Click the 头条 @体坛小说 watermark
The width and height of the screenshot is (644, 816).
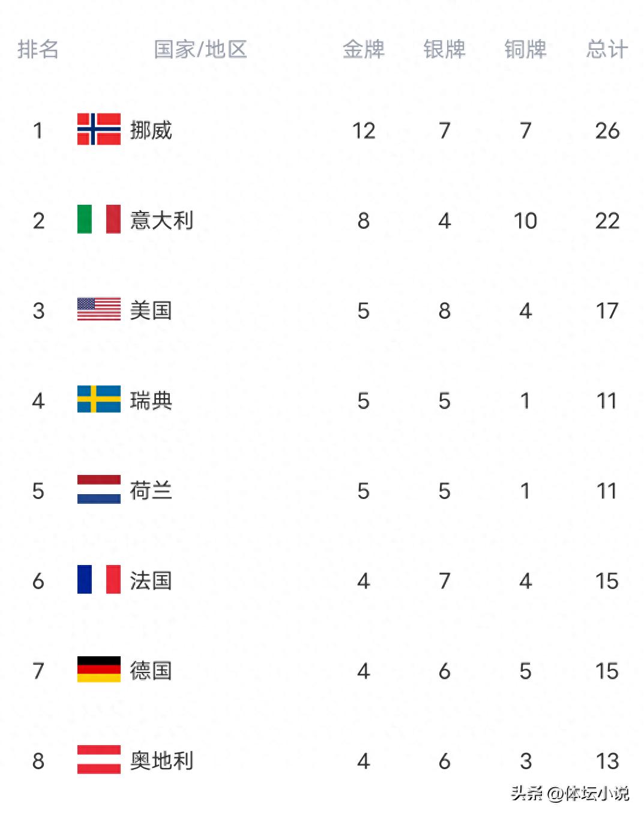tap(570, 793)
